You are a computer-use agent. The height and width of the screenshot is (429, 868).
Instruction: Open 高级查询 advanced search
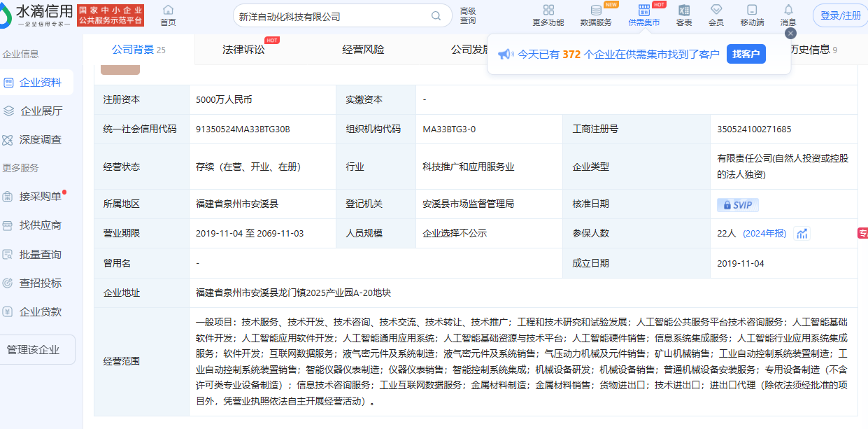[468, 15]
